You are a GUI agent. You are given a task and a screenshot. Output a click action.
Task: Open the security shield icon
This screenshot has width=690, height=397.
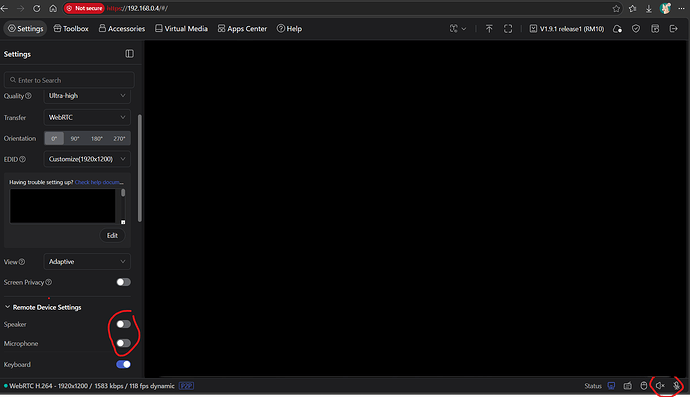[636, 29]
